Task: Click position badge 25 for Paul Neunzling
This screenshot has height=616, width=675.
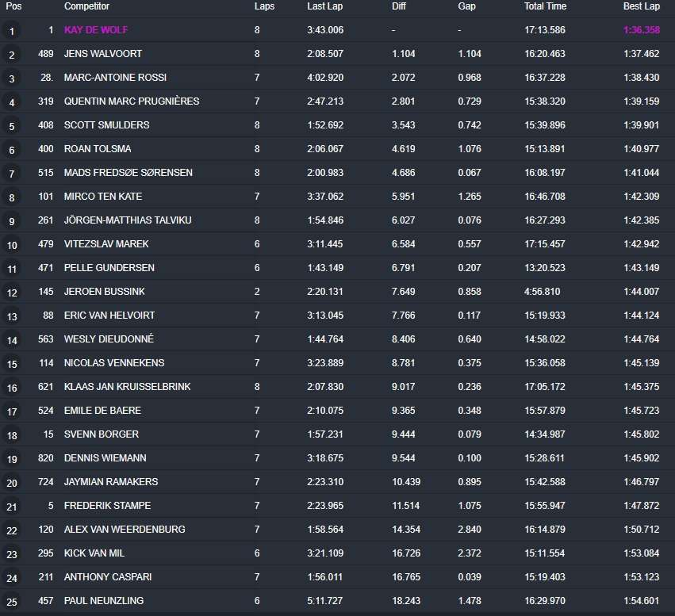Action: pyautogui.click(x=11, y=602)
